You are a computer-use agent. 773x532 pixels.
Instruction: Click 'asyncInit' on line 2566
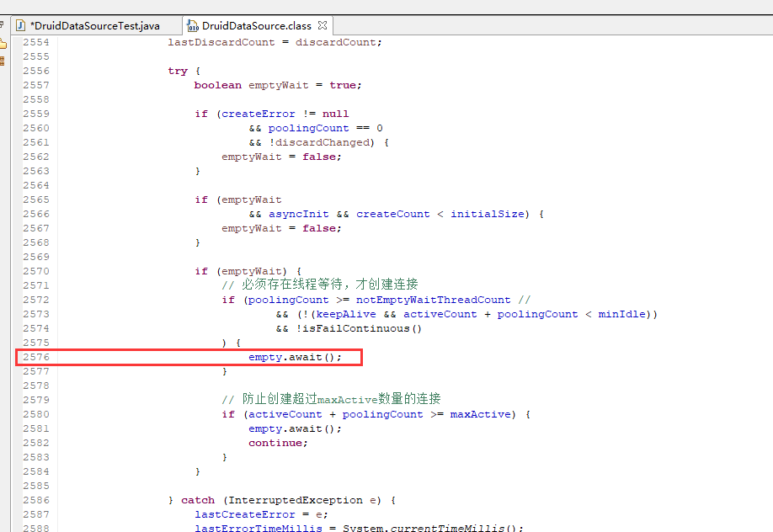coord(299,214)
